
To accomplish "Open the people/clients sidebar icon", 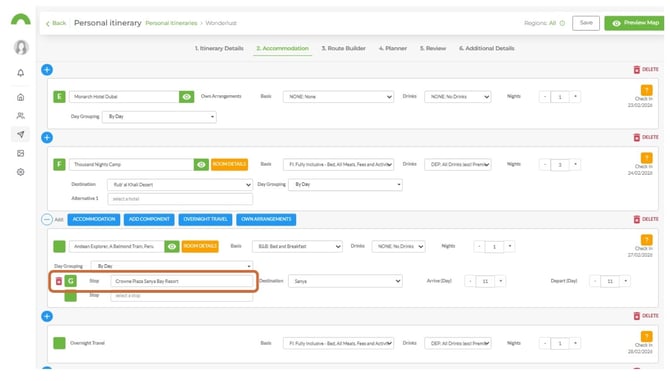I will [21, 116].
